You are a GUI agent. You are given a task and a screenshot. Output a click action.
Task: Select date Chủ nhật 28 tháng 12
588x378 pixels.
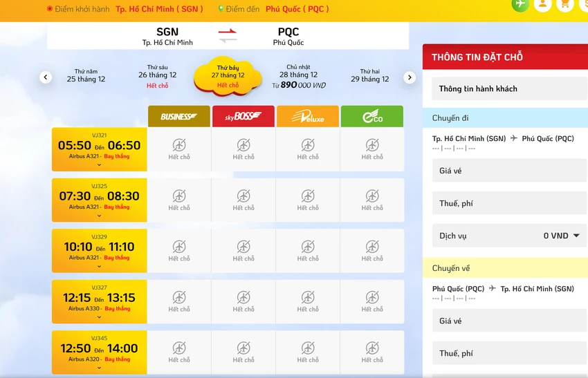pyautogui.click(x=299, y=77)
